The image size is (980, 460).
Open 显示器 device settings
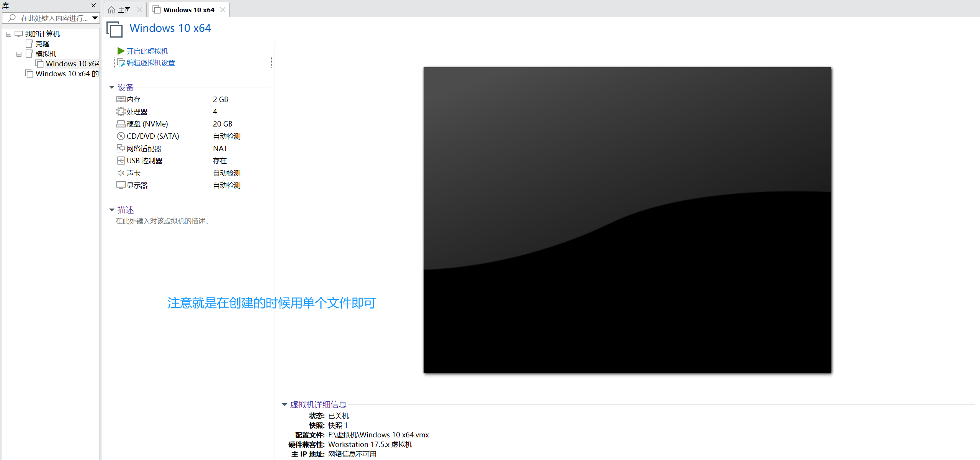coord(137,186)
